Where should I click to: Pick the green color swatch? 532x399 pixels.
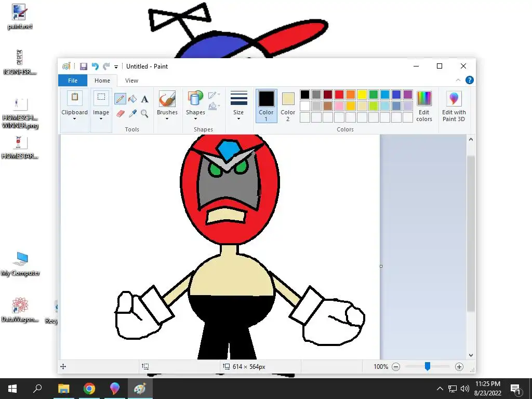(x=374, y=95)
